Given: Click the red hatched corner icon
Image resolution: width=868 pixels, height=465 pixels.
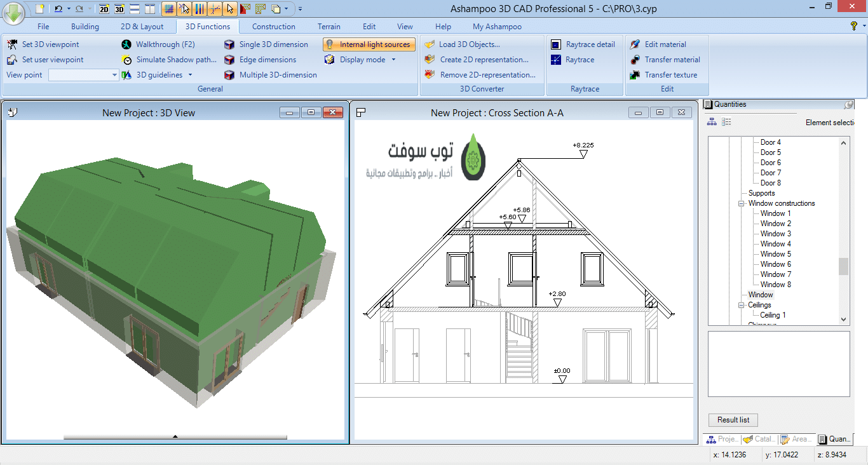Looking at the screenshot, I should (245, 9).
